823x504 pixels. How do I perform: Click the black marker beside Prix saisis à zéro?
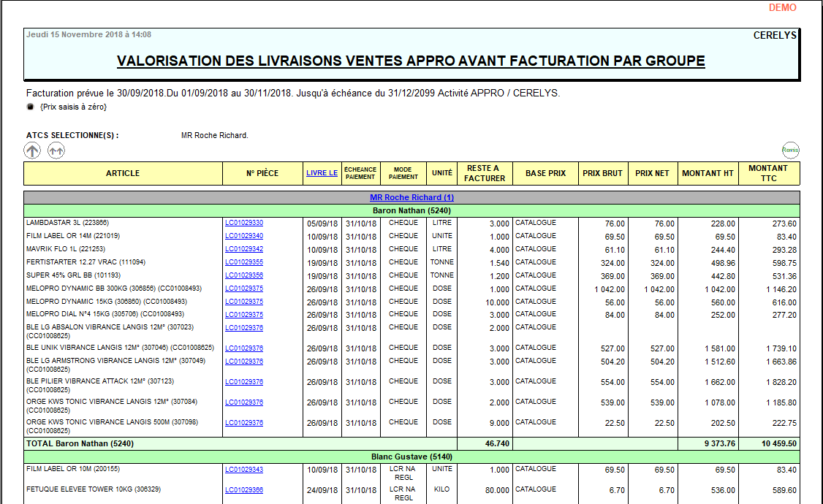tap(31, 107)
